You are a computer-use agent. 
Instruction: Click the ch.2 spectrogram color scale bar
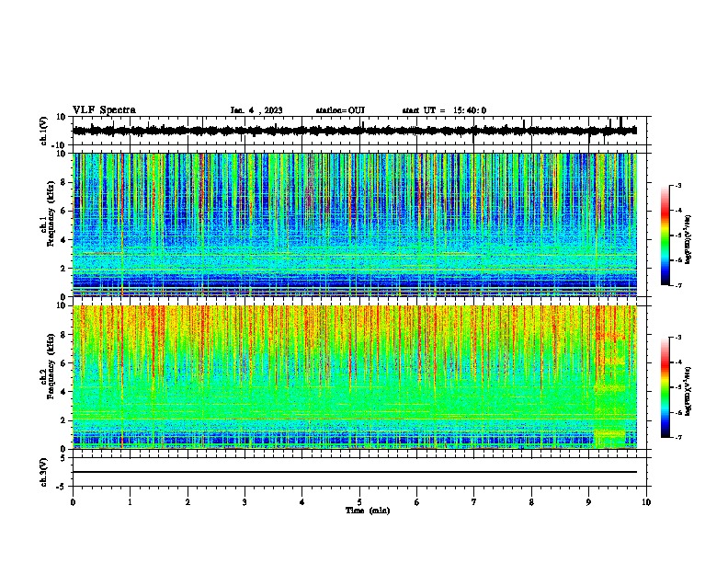(x=665, y=387)
